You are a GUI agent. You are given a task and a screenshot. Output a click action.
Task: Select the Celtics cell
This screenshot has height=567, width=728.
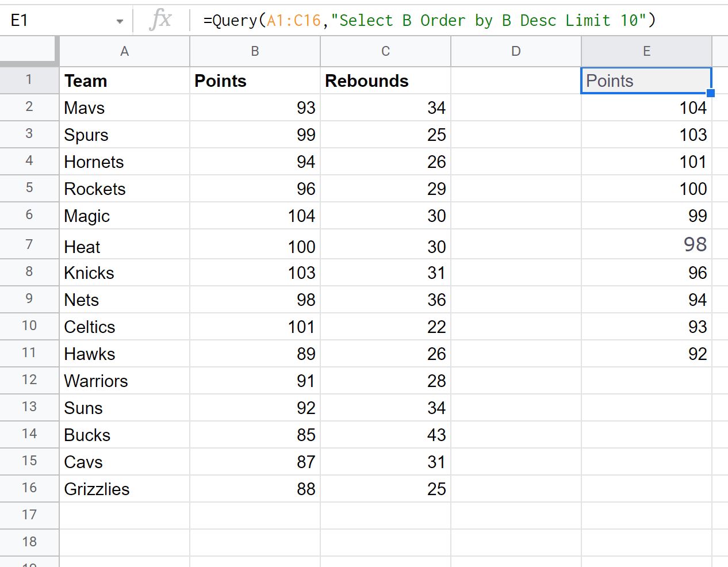pyautogui.click(x=124, y=327)
